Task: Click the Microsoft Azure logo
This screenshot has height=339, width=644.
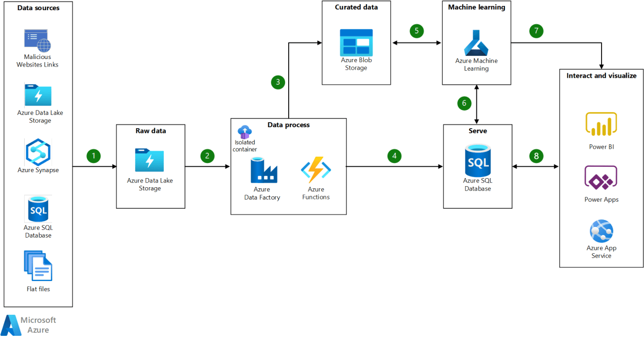Action: point(11,325)
